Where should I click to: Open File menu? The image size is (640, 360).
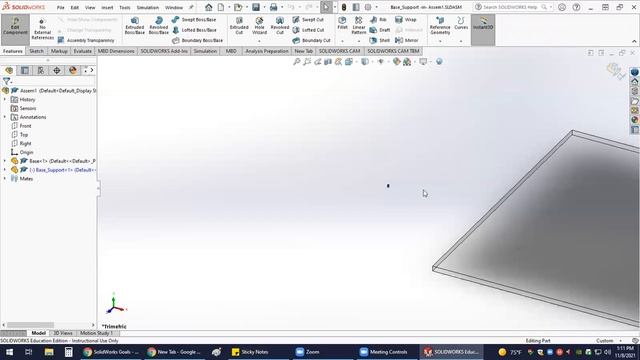(60, 8)
